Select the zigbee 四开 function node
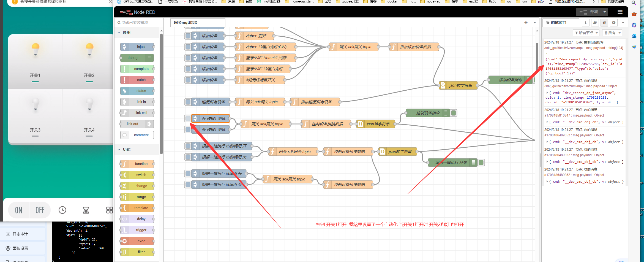644x262 pixels. [255, 36]
